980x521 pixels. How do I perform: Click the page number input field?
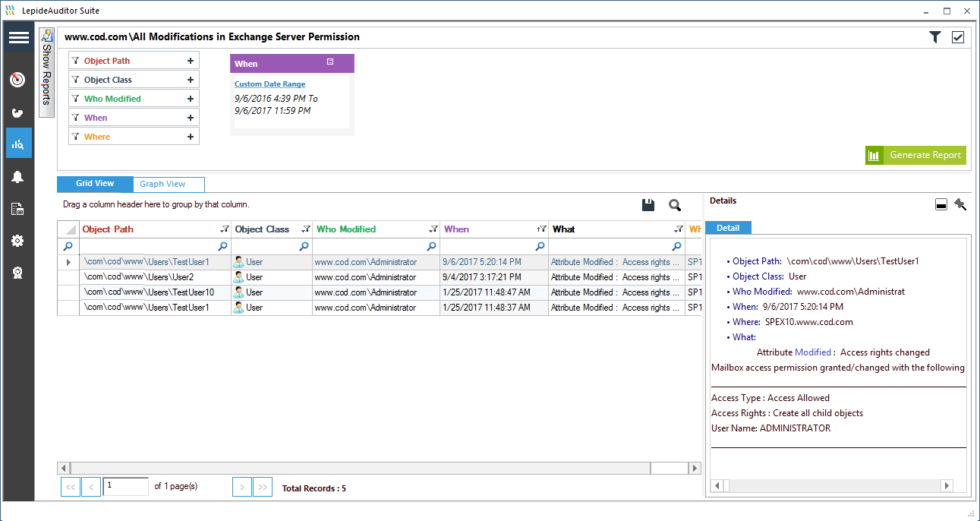126,486
